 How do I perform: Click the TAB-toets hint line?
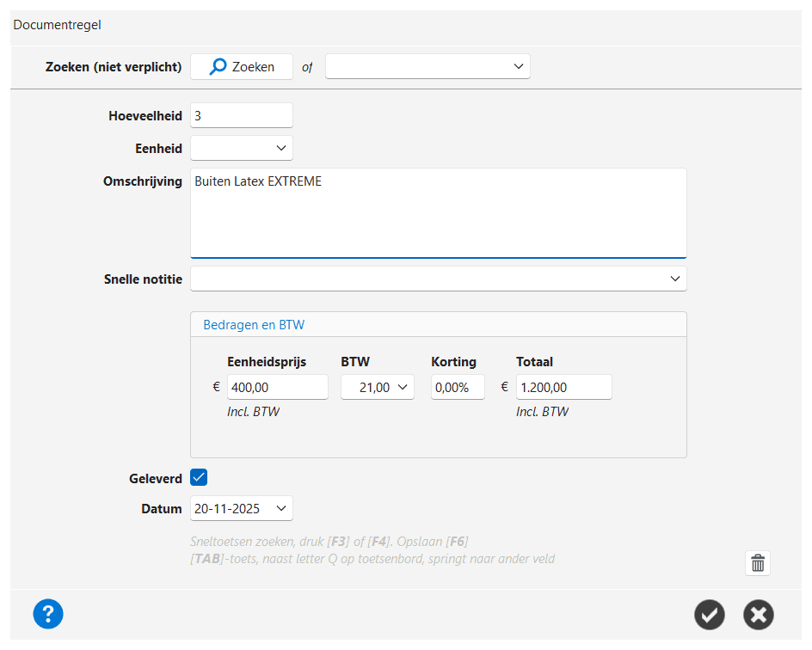coord(372,559)
